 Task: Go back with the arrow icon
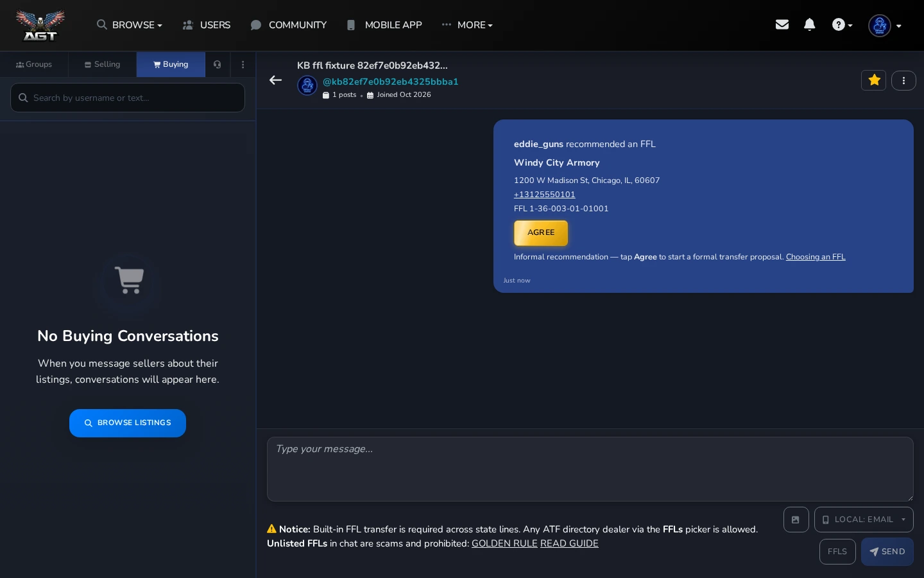click(x=275, y=80)
